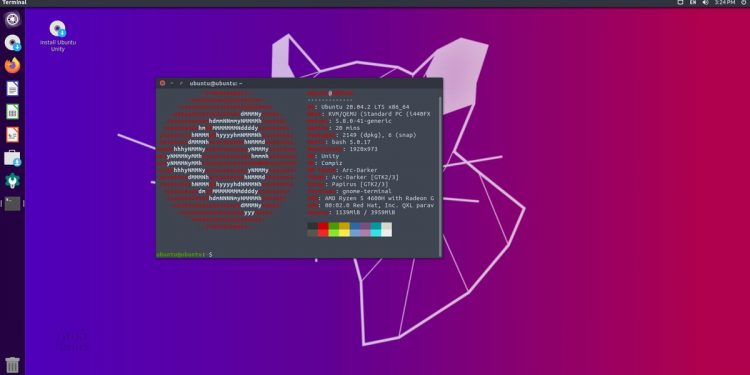Viewport: 750px width, 375px height.
Task: Click the bright cyan color block
Action: pos(375,233)
